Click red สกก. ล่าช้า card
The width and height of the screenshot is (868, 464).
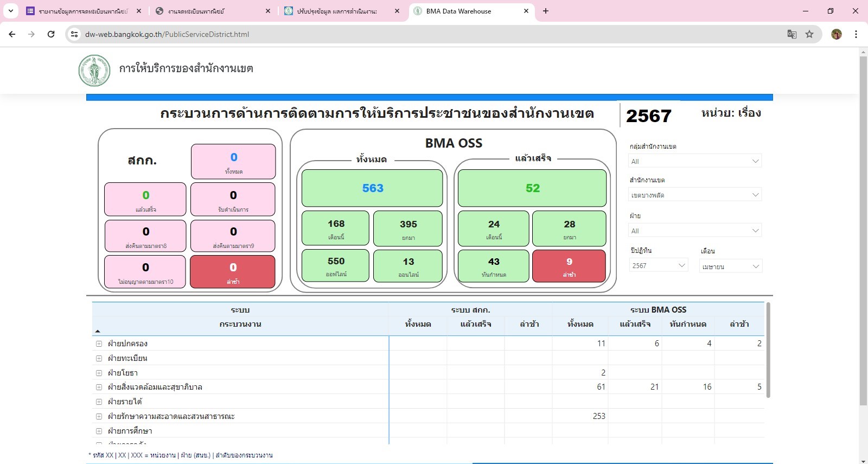[233, 271]
